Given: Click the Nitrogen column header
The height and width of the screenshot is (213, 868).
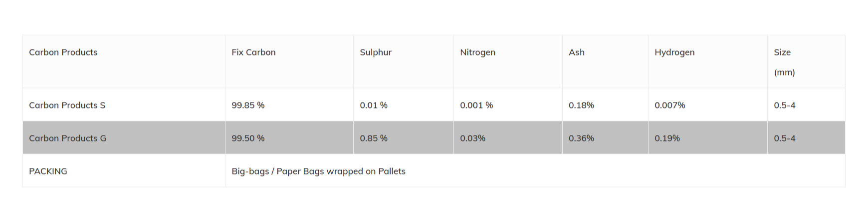Looking at the screenshot, I should click(x=477, y=52).
